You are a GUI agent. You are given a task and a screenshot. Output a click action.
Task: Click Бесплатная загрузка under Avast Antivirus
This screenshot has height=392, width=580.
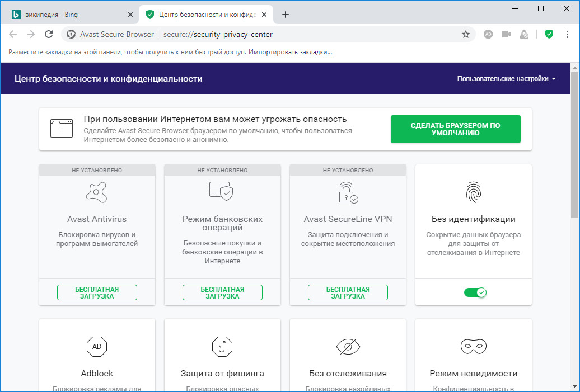click(x=97, y=292)
